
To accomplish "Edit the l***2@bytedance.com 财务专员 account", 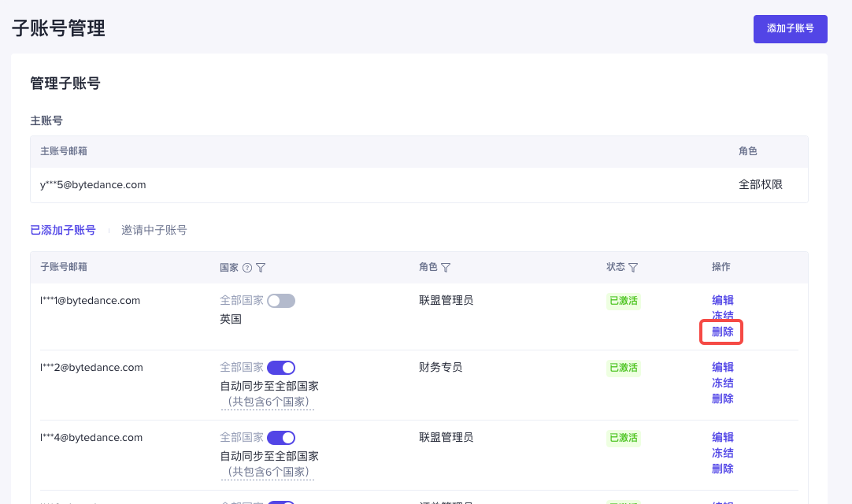I will (x=722, y=368).
